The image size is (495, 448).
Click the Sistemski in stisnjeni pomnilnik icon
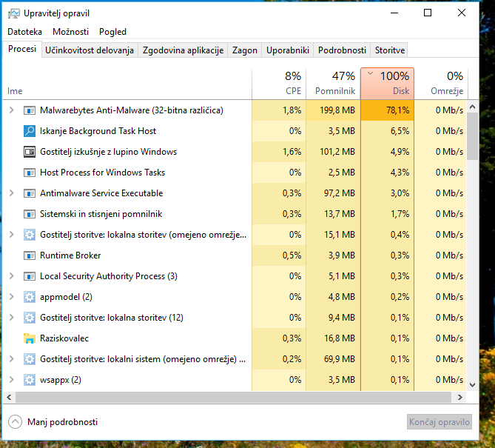click(30, 214)
